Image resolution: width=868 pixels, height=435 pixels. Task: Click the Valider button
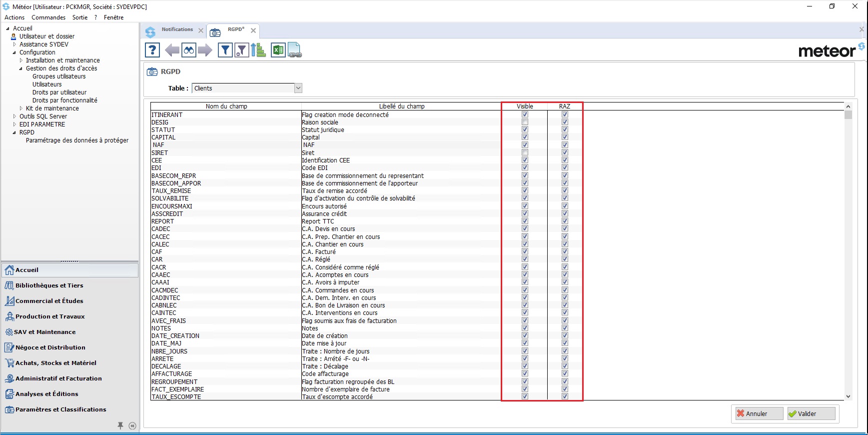tap(811, 413)
